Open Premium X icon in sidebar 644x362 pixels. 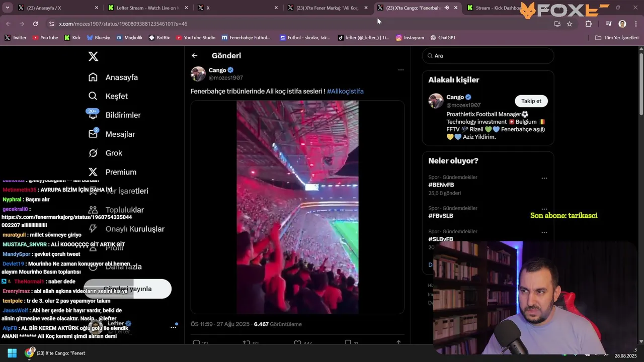point(93,172)
